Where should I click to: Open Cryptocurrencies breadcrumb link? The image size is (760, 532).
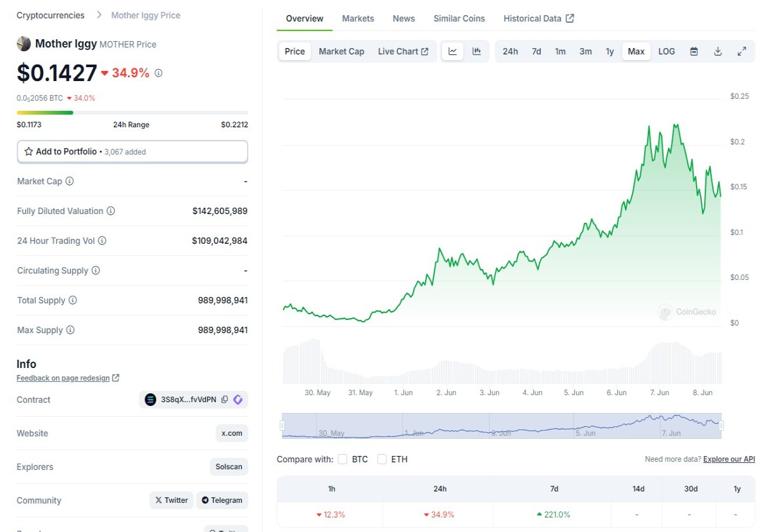[x=51, y=15]
